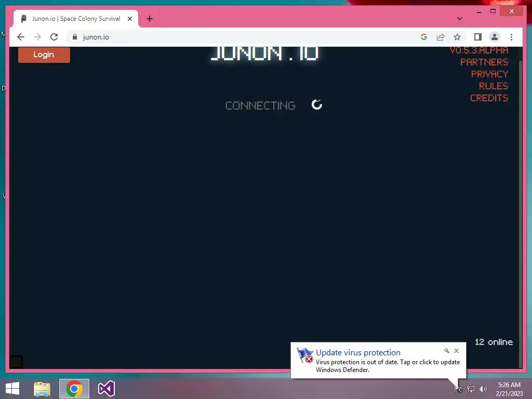Click the Login button
The image size is (532, 399).
click(x=44, y=55)
